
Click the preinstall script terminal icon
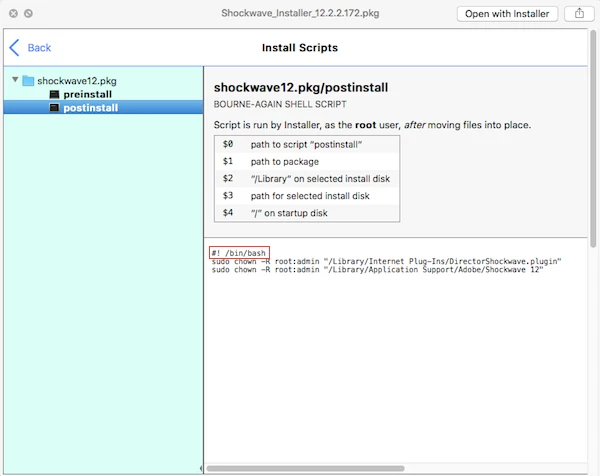coord(54,94)
